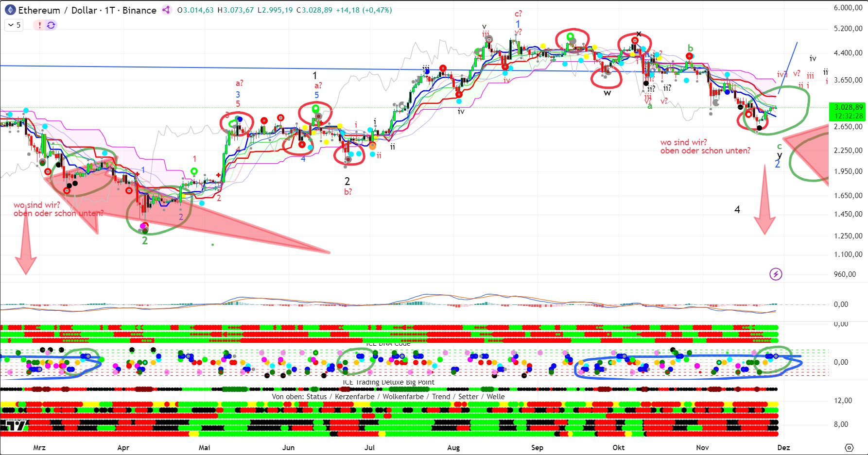Open chart settings hexagon icon on time axis
This screenshot has height=455, width=868.
[849, 447]
